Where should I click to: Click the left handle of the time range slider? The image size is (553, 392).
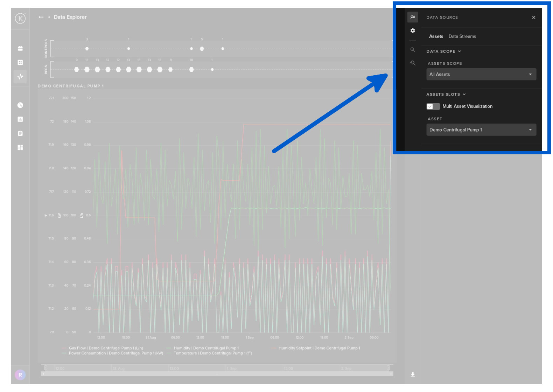45,368
